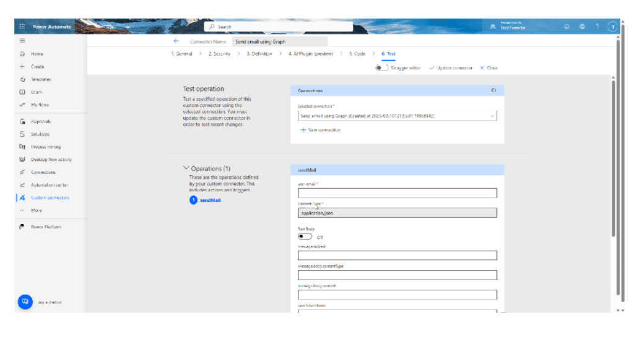Image resolution: width=634 pixels, height=364 pixels.
Task: Collapse the left navigation hamburger menu
Action: pos(22,40)
